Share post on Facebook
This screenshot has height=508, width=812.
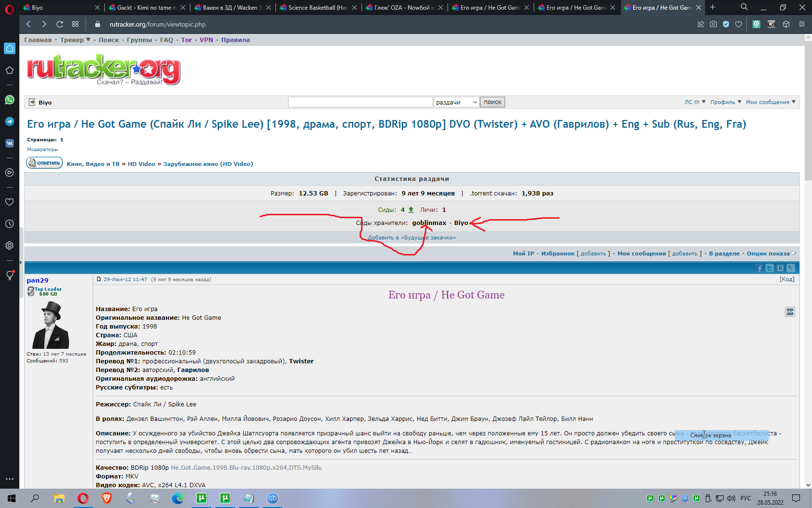click(759, 268)
